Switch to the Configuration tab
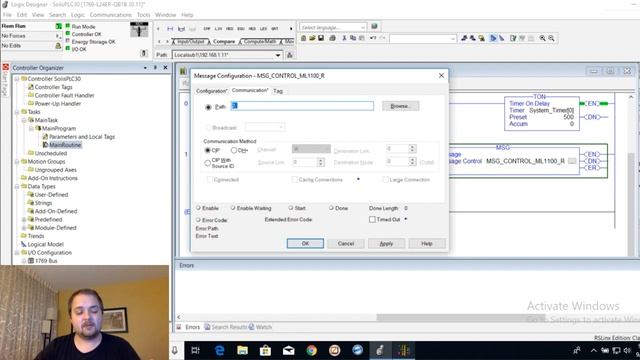The width and height of the screenshot is (640, 360). pos(211,91)
